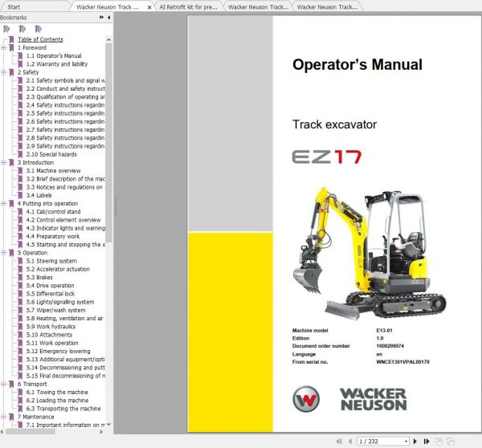Open bookmark 4.3 Indicator lights and warning

point(65,228)
